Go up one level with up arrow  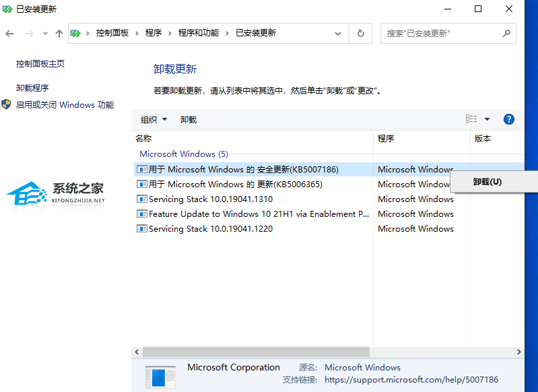pyautogui.click(x=59, y=33)
